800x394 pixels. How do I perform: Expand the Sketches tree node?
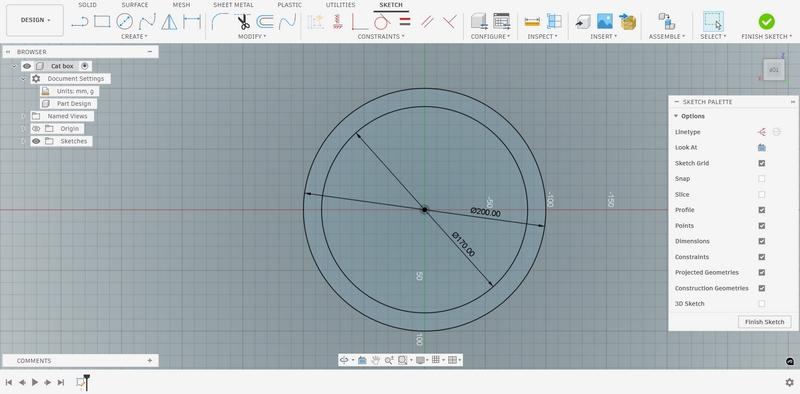[x=23, y=141]
